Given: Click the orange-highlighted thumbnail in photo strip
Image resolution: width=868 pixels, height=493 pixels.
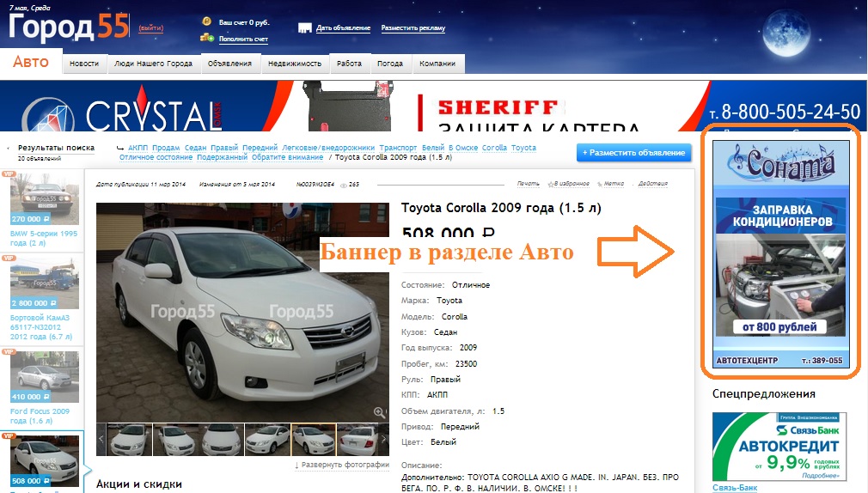Looking at the screenshot, I should [x=314, y=440].
